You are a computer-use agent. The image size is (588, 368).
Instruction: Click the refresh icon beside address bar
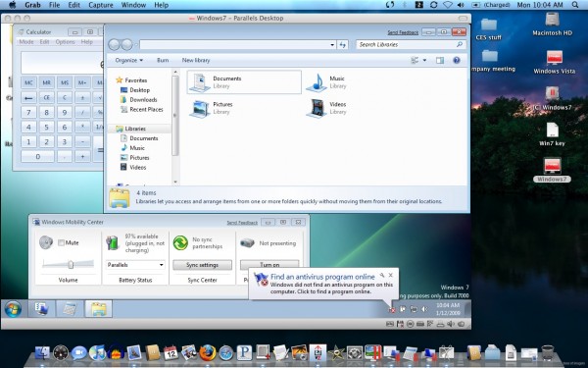(343, 45)
